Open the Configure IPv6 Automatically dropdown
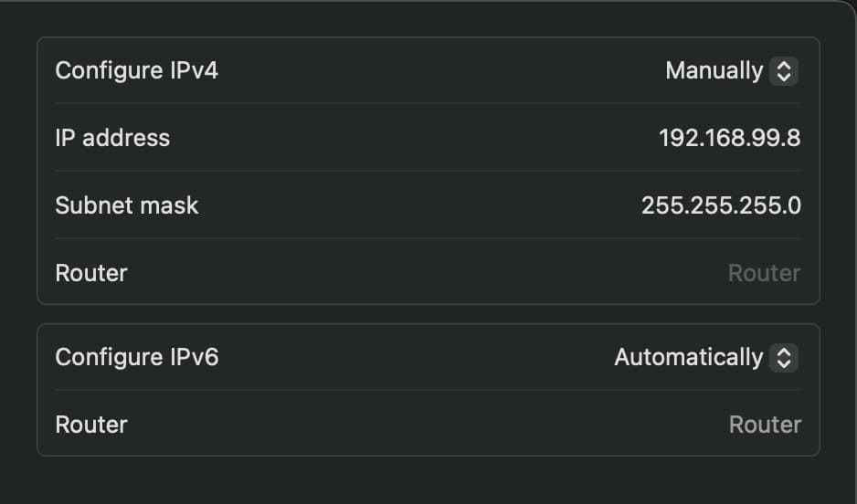Image resolution: width=857 pixels, height=504 pixels. [x=706, y=358]
